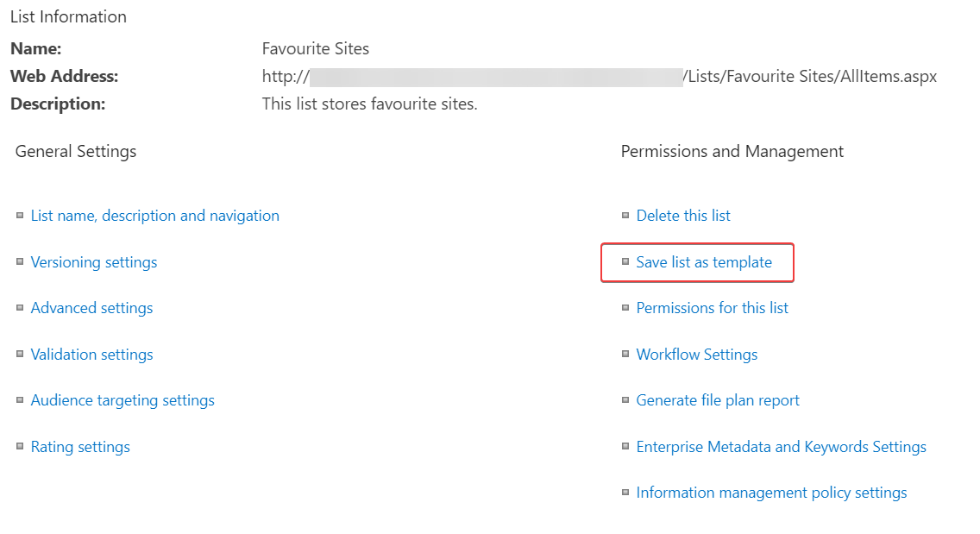
Task: Choose Delete this list
Action: tap(683, 216)
